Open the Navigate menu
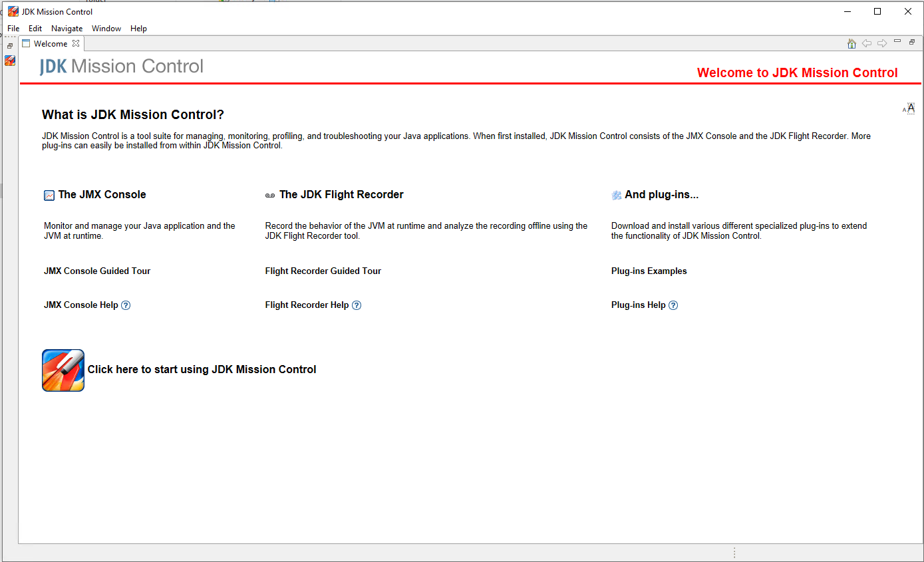924x562 pixels. [x=67, y=29]
